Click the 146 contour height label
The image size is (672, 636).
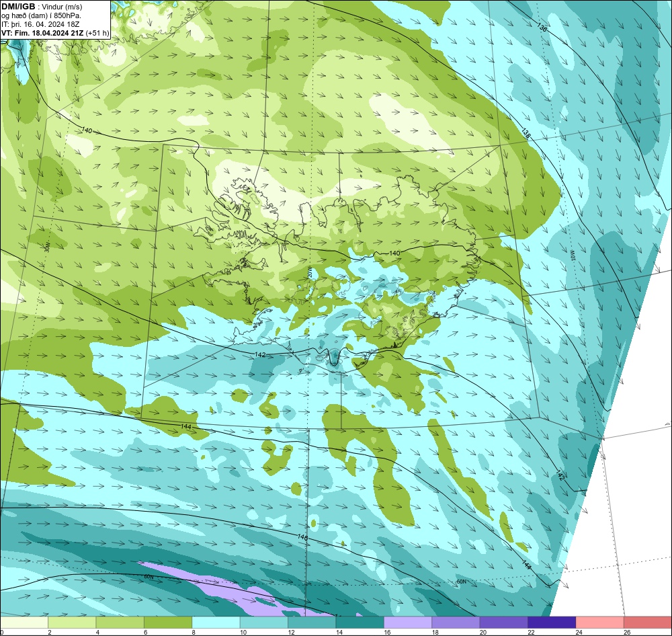pyautogui.click(x=302, y=536)
